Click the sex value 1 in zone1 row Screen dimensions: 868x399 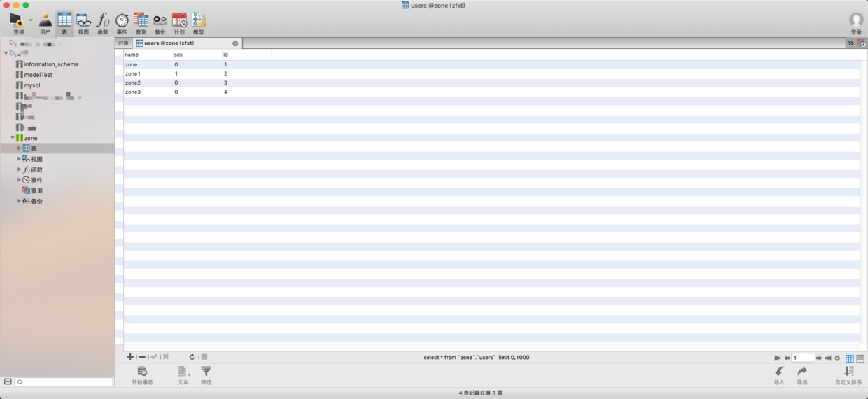[197, 73]
